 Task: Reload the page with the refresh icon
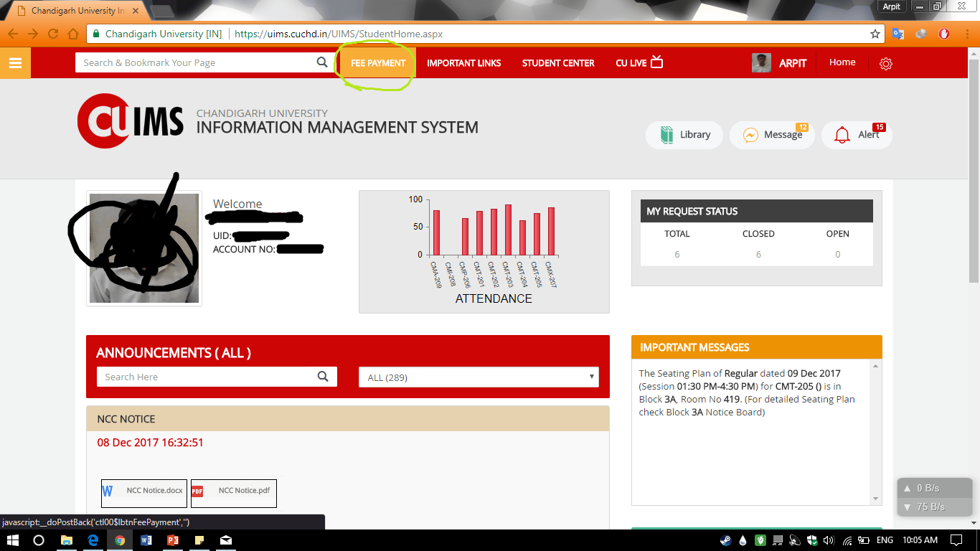point(53,34)
